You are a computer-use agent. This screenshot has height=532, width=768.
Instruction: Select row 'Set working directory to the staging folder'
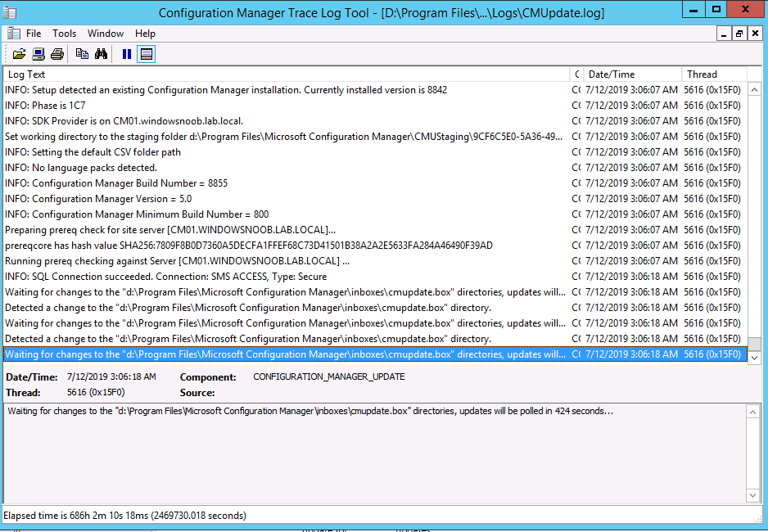tap(375, 137)
